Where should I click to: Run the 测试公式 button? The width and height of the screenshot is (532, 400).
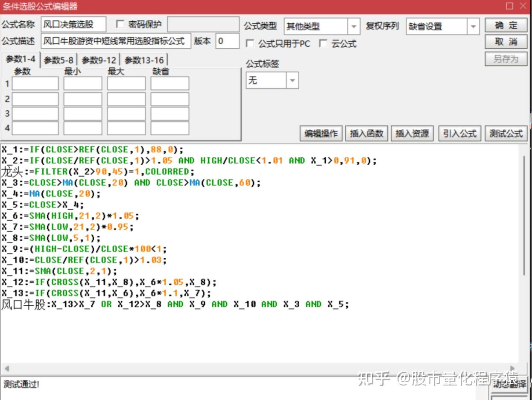coord(506,134)
